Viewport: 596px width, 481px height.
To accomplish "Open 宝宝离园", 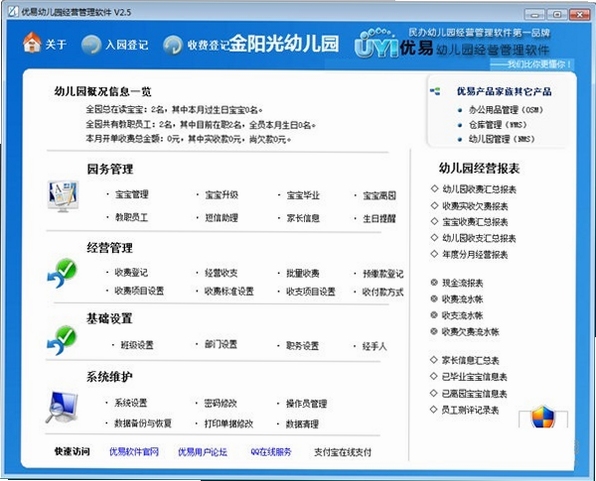I will click(379, 196).
